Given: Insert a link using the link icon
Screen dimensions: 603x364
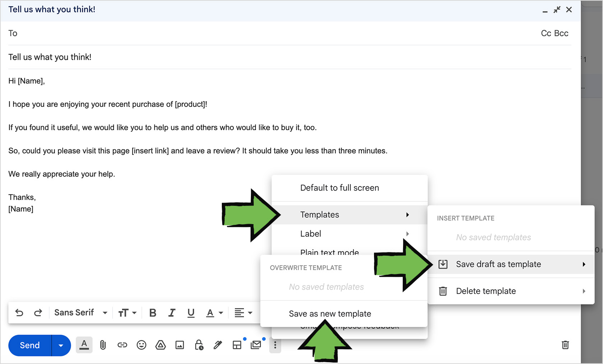Looking at the screenshot, I should pos(122,345).
